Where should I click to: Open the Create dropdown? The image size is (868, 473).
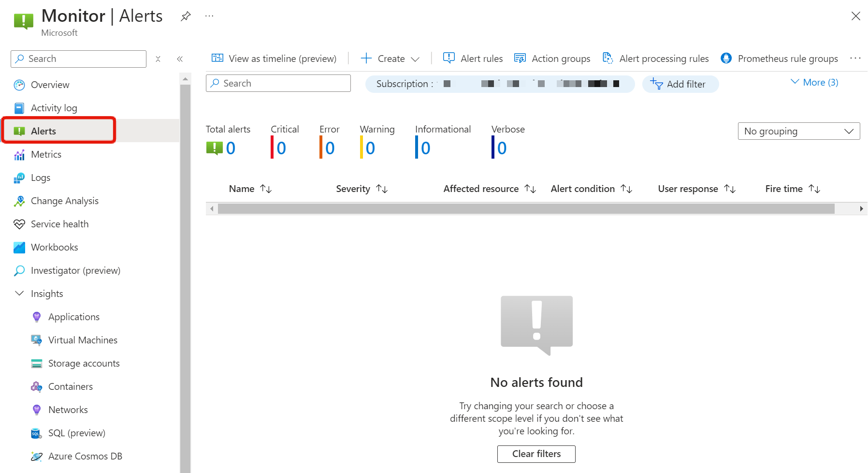[390, 59]
